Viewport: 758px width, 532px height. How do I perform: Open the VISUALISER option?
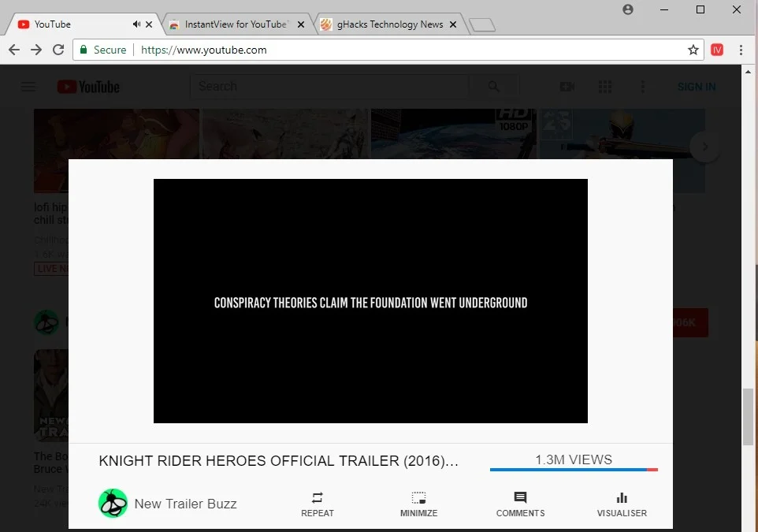pyautogui.click(x=622, y=504)
